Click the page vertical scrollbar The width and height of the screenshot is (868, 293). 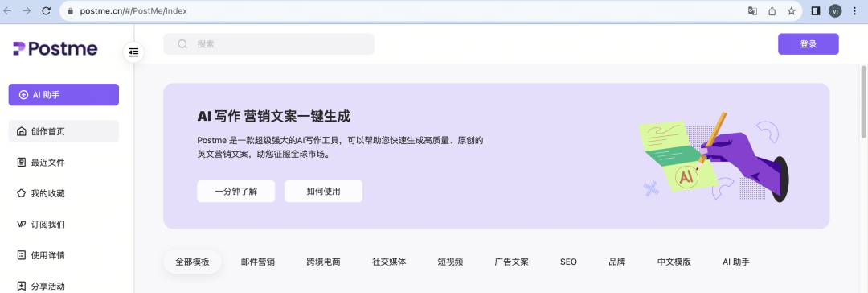coord(863,101)
